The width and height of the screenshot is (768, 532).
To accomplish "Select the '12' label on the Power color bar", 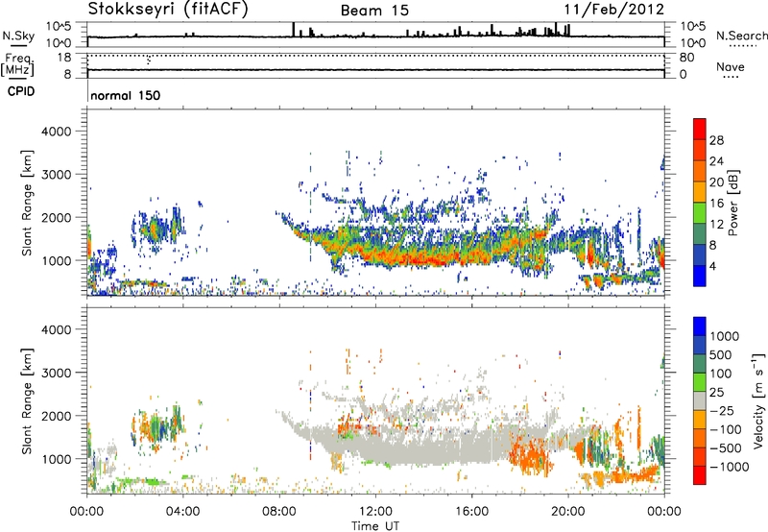I will click(716, 225).
